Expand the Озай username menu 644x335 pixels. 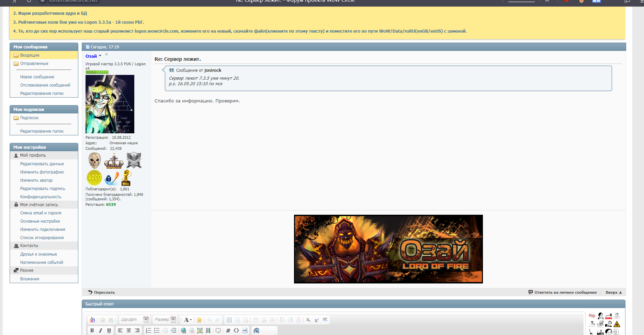(x=100, y=56)
